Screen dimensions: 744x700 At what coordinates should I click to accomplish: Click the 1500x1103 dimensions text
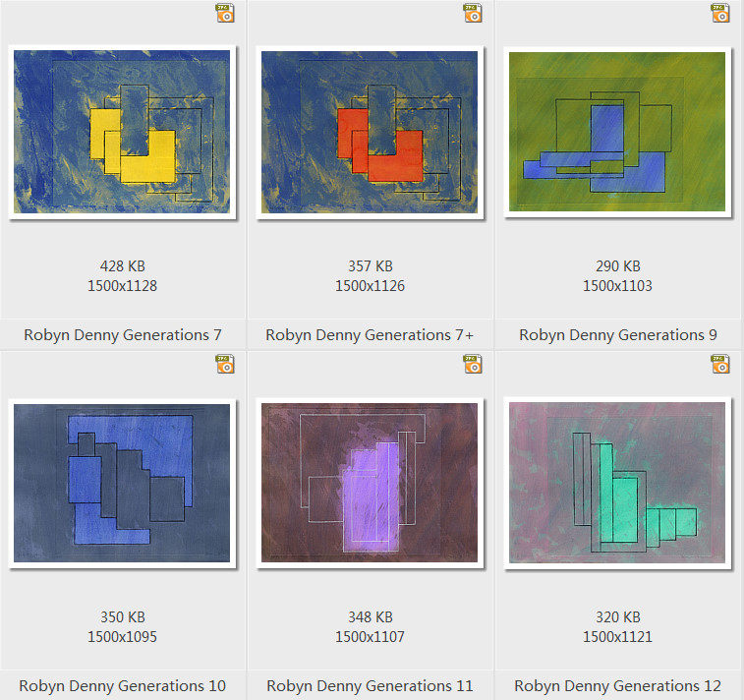pyautogui.click(x=617, y=286)
